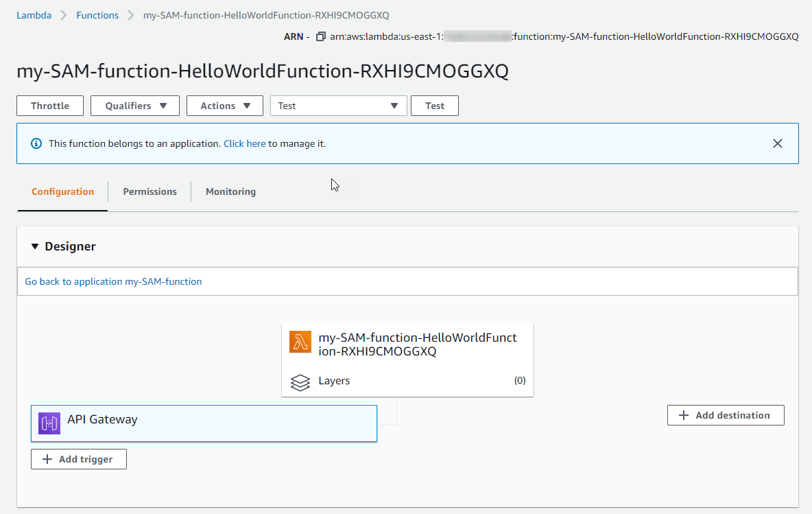
Task: Click the plus icon on Add destination
Action: click(x=684, y=415)
